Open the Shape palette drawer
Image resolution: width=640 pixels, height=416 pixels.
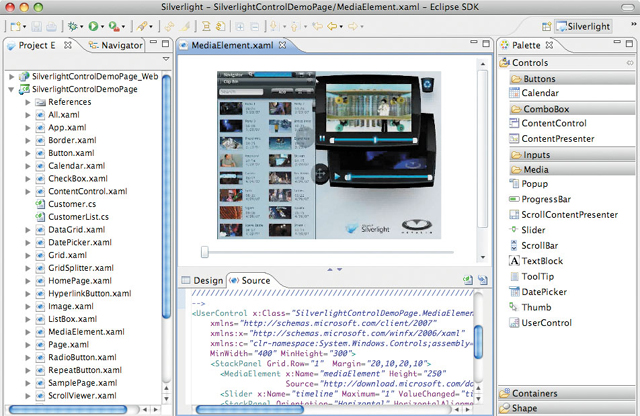567,408
